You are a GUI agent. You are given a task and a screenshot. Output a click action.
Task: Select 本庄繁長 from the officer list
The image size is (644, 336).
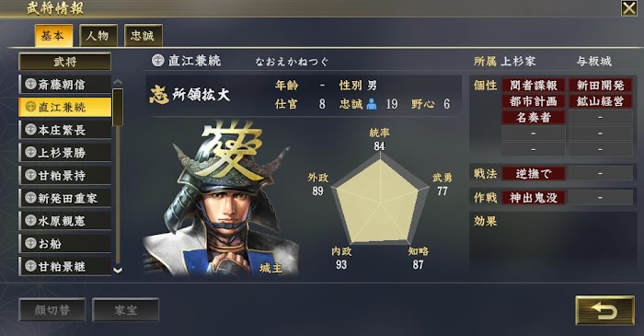click(65, 130)
